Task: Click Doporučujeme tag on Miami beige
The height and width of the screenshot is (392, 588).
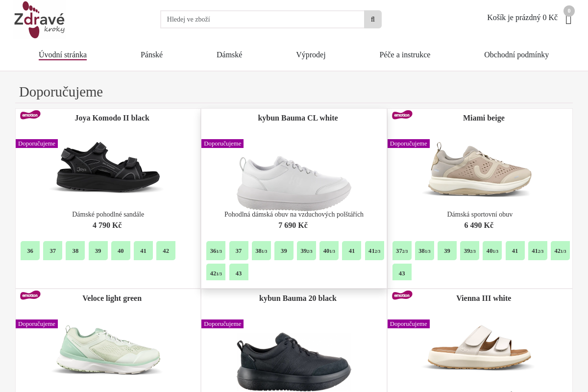Action: click(x=409, y=144)
